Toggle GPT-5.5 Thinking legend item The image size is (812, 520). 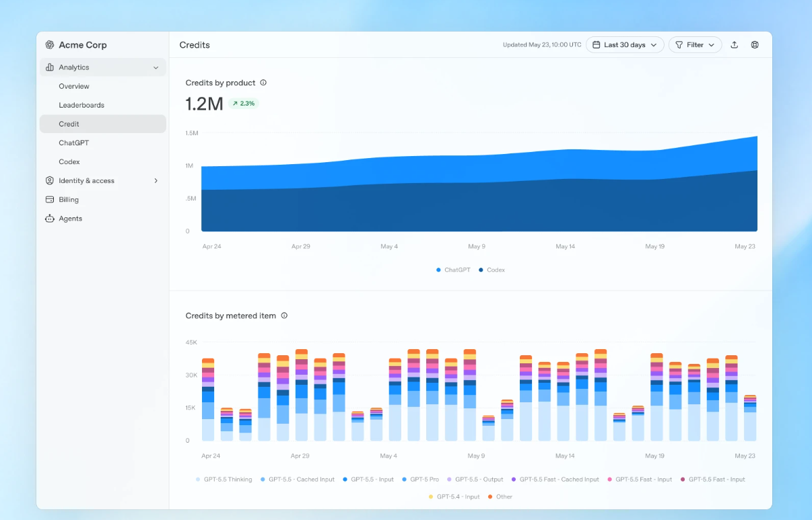(224, 480)
